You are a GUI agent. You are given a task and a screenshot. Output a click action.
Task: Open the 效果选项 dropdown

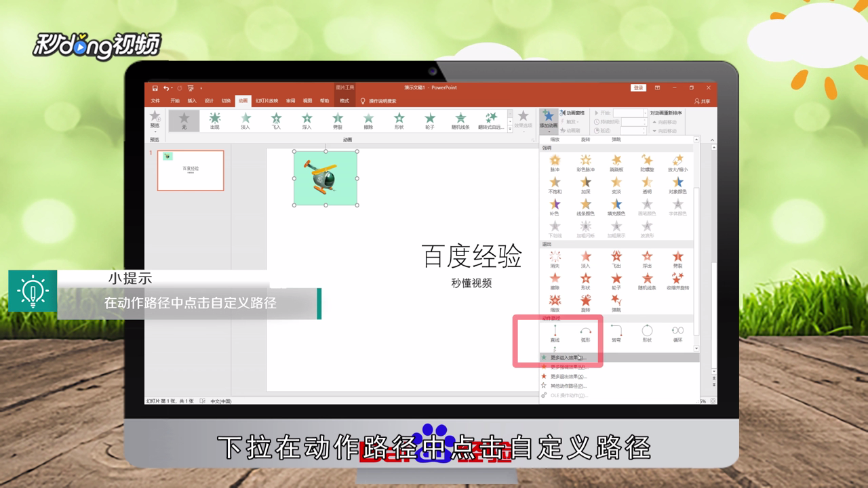click(x=523, y=121)
